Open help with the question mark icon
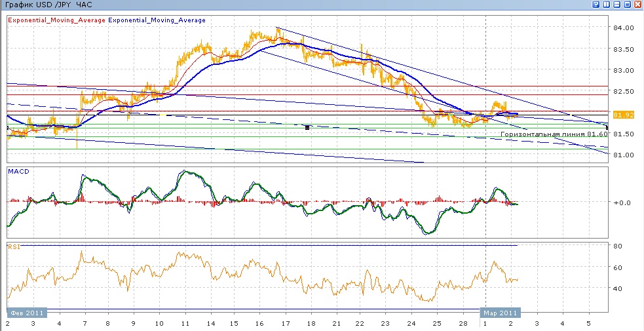 coord(596,5)
